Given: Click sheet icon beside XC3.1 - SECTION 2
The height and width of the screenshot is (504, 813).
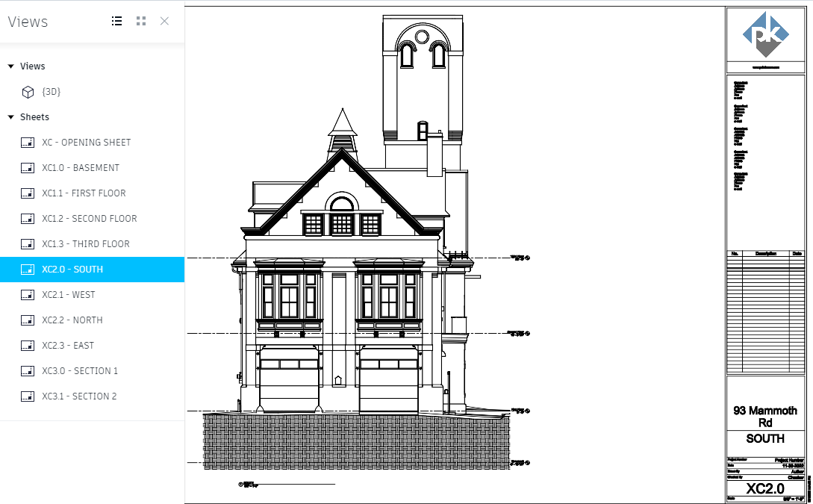Looking at the screenshot, I should pyautogui.click(x=28, y=396).
